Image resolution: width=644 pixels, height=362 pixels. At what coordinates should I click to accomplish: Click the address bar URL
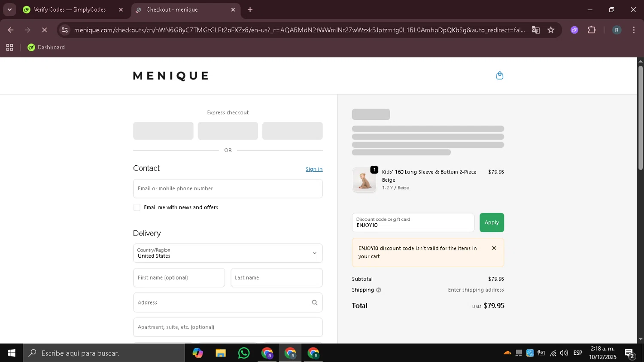[x=299, y=30]
